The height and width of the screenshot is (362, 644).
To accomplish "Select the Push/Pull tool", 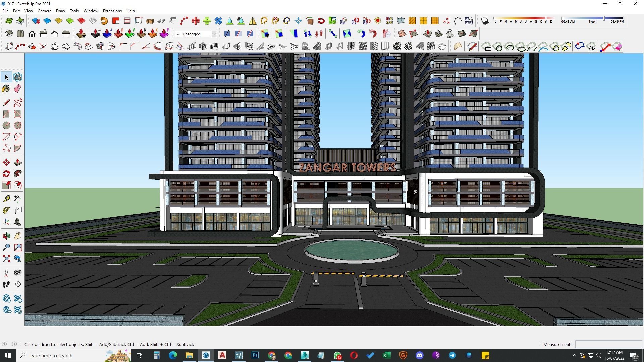I will (18, 163).
